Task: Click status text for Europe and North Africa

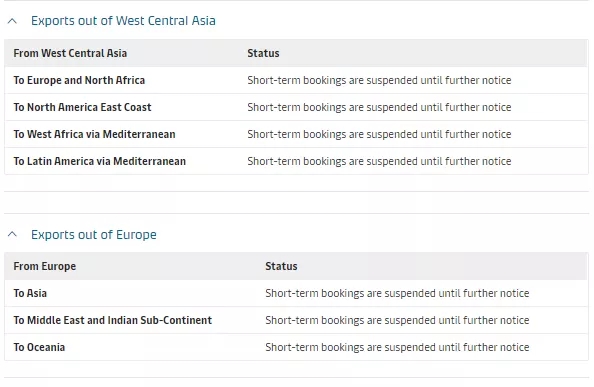Action: coord(379,80)
